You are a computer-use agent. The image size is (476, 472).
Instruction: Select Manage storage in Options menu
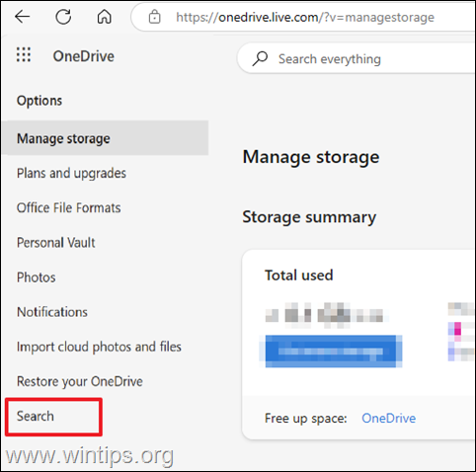(x=106, y=138)
